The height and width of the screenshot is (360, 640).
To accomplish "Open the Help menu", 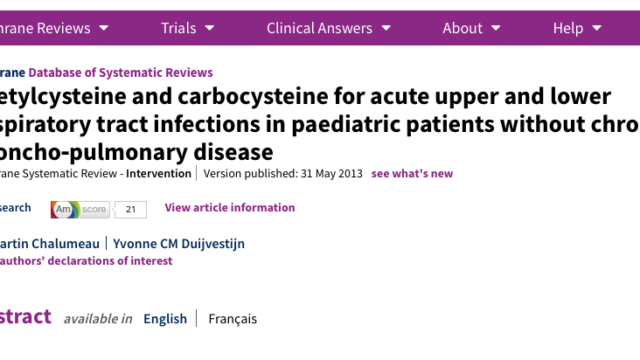I will pyautogui.click(x=568, y=28).
